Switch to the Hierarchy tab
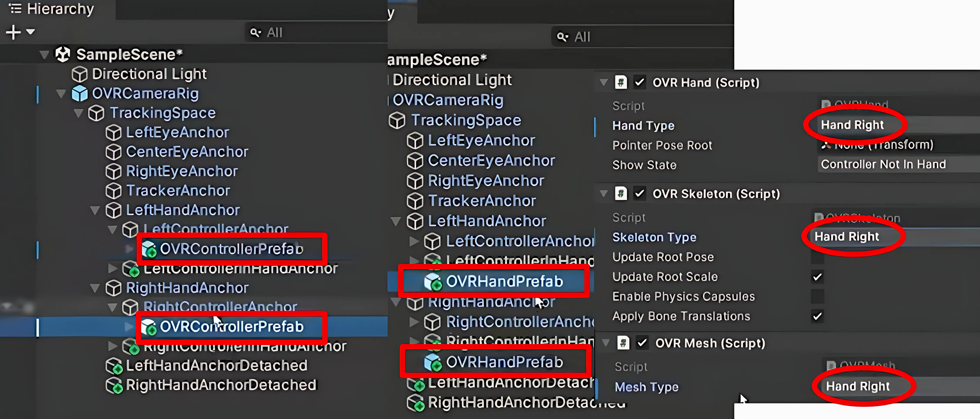 [53, 9]
